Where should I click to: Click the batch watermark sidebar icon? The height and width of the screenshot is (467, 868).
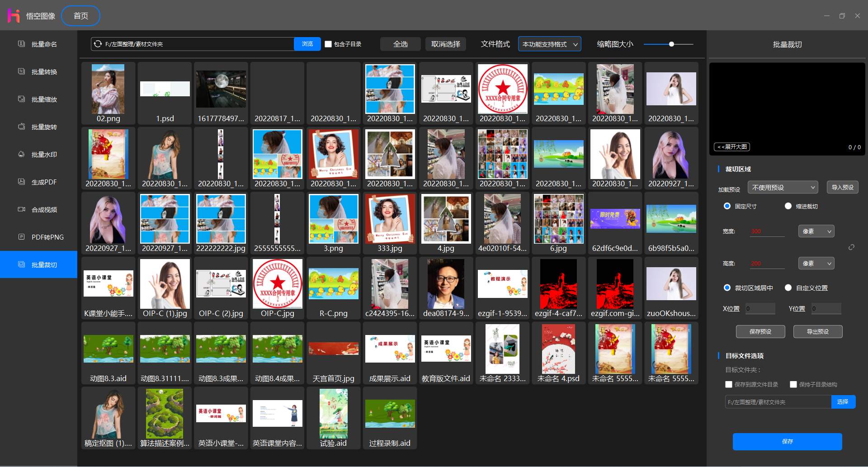point(21,154)
